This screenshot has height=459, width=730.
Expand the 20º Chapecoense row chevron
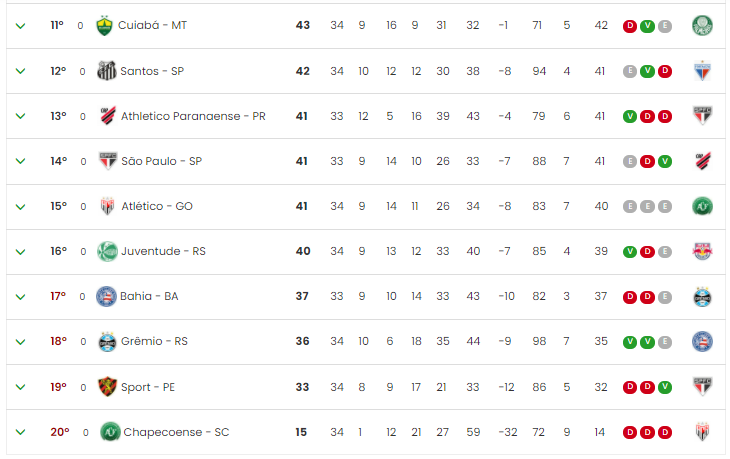[20, 432]
